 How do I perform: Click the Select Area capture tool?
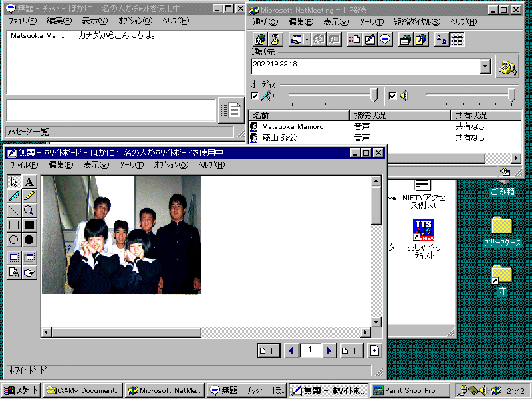coord(29,257)
